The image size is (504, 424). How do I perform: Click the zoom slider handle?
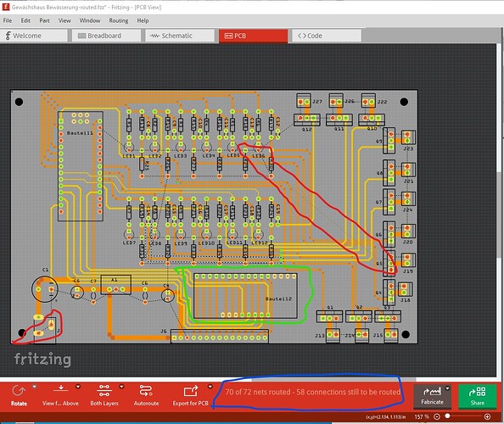447,416
